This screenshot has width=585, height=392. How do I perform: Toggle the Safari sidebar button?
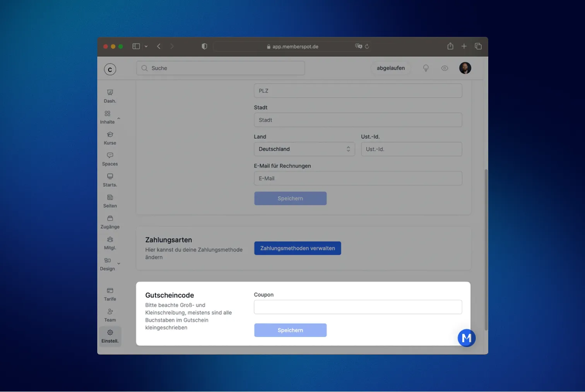click(x=136, y=46)
